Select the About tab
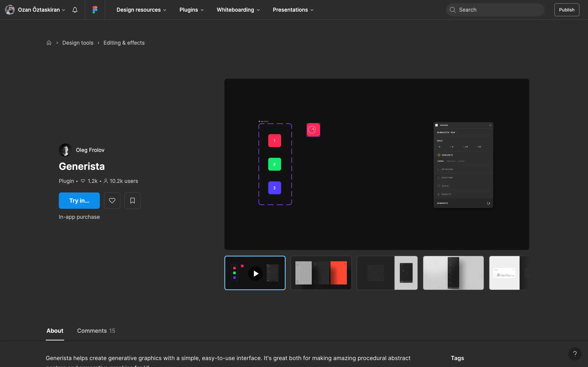This screenshot has width=588, height=367. 55,331
